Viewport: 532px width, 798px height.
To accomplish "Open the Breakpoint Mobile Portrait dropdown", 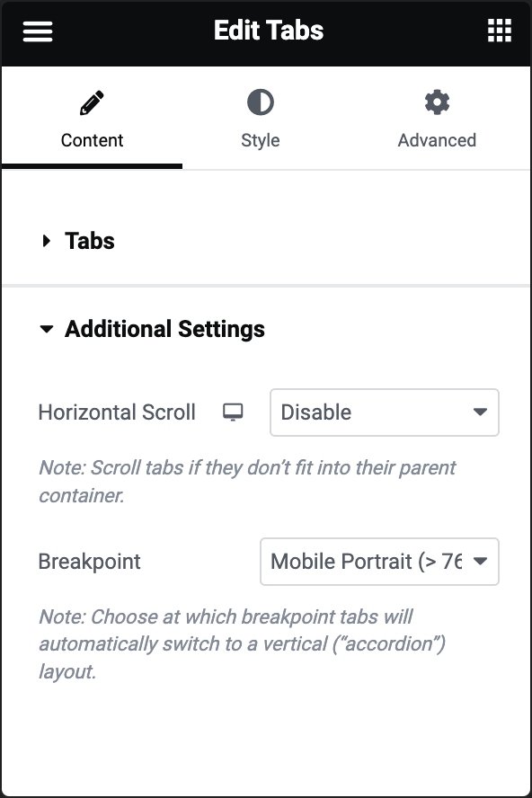I will point(379,562).
